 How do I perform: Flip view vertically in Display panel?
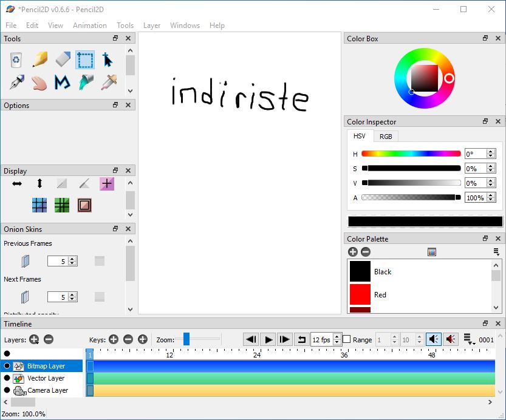(39, 184)
